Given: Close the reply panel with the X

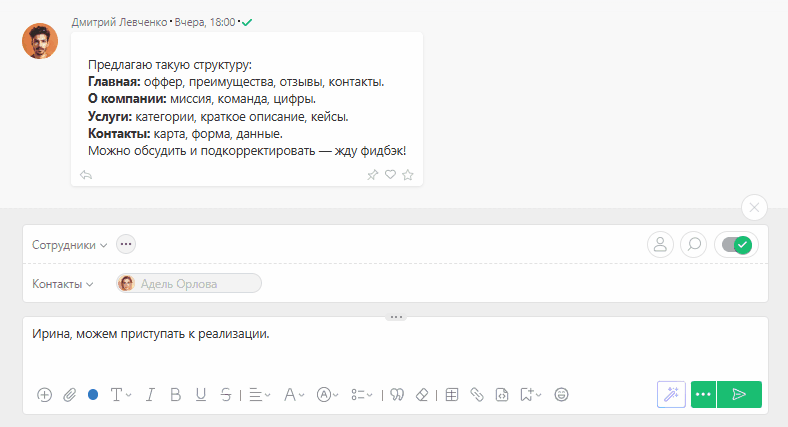Looking at the screenshot, I should click(x=754, y=207).
